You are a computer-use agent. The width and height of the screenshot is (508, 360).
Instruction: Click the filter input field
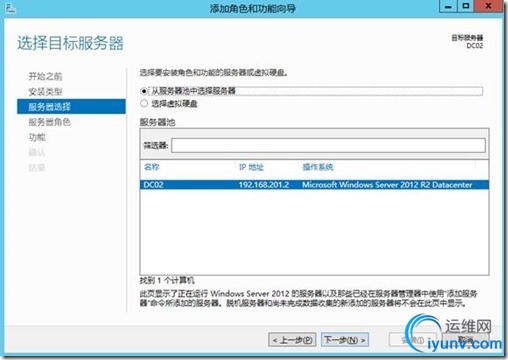(x=328, y=145)
